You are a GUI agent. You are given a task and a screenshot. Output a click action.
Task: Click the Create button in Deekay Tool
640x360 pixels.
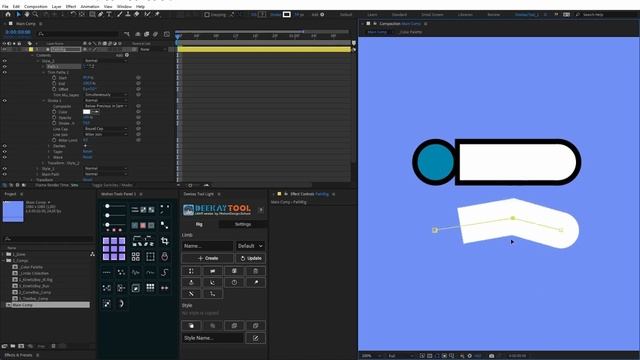click(x=208, y=258)
